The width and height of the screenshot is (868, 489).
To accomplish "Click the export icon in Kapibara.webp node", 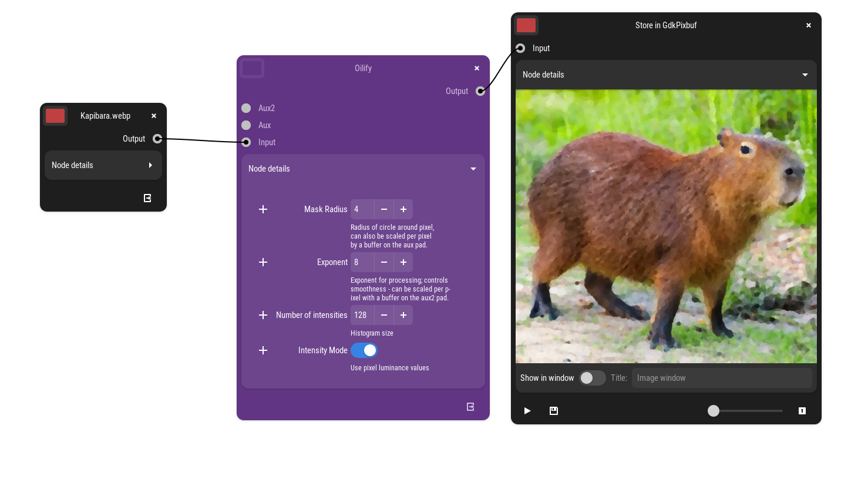I will point(147,198).
